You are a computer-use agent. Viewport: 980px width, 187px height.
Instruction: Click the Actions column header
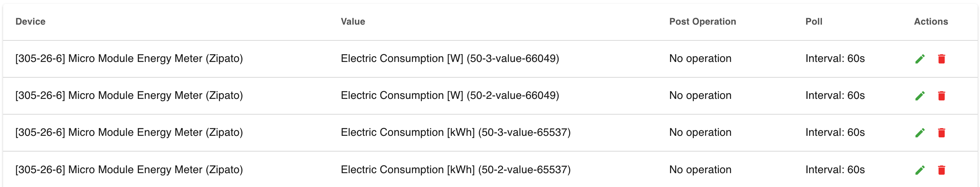point(931,22)
